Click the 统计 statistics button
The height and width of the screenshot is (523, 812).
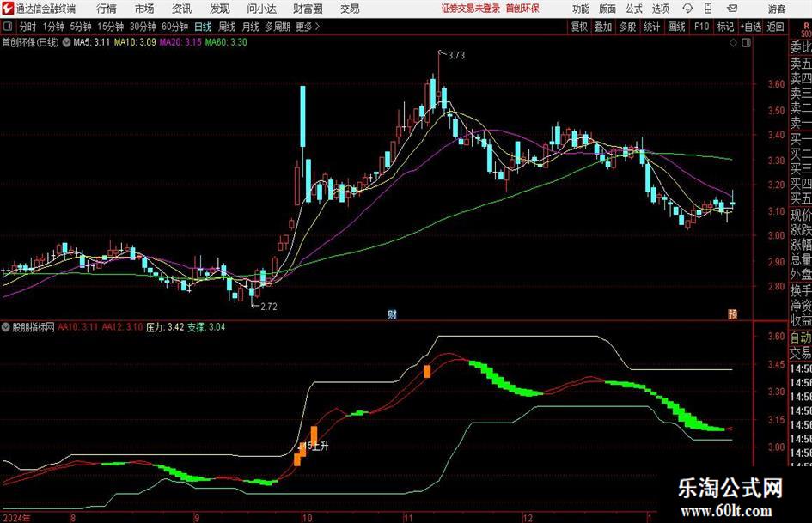pos(651,27)
